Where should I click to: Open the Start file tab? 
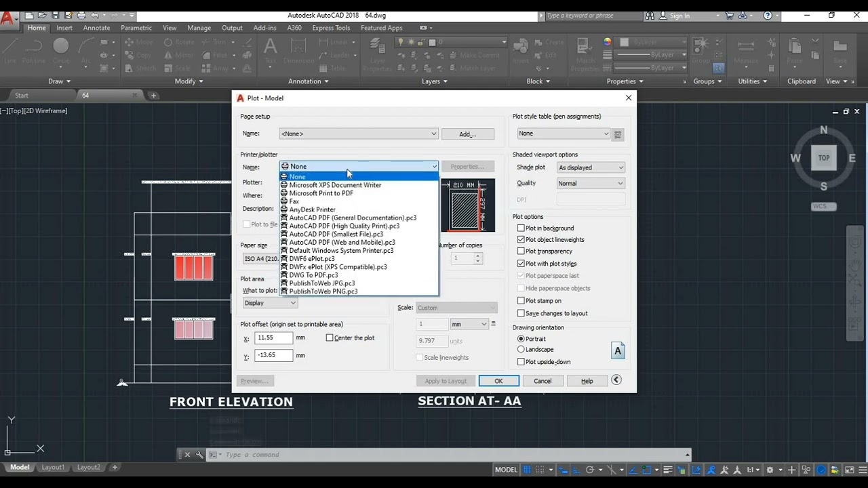coord(22,96)
